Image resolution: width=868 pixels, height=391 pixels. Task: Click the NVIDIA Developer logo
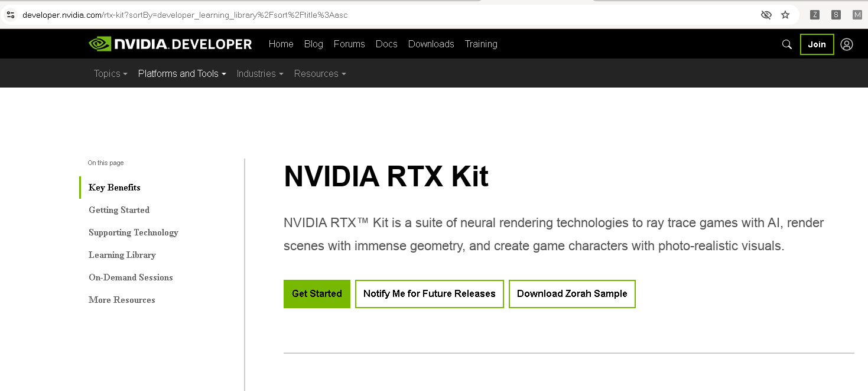click(x=170, y=44)
